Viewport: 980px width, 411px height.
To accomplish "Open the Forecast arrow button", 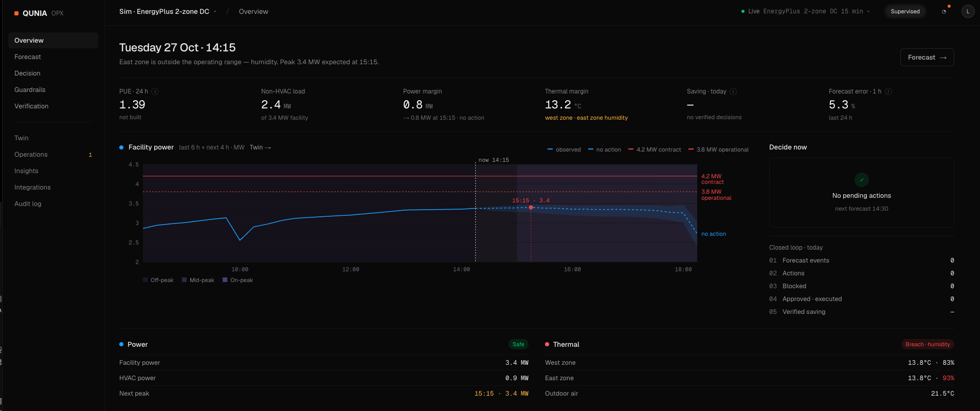I will pyautogui.click(x=927, y=58).
